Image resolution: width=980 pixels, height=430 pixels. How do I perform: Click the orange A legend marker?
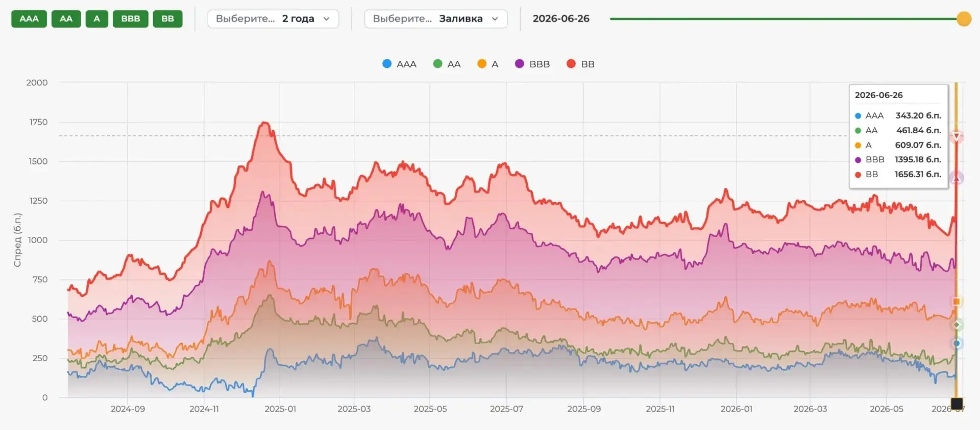coord(482,64)
